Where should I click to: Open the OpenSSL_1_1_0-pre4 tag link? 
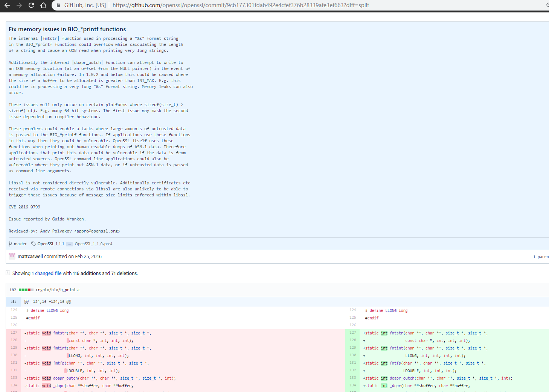93,244
